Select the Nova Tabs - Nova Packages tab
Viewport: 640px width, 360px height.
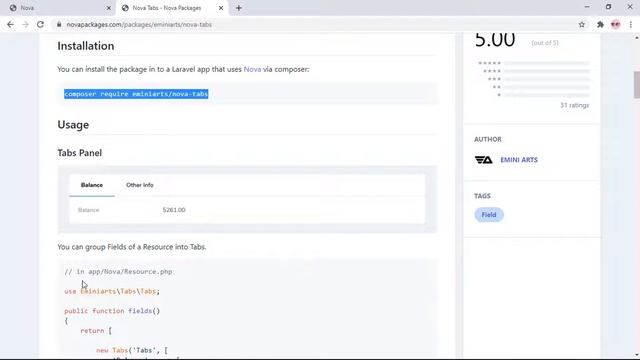pos(167,8)
